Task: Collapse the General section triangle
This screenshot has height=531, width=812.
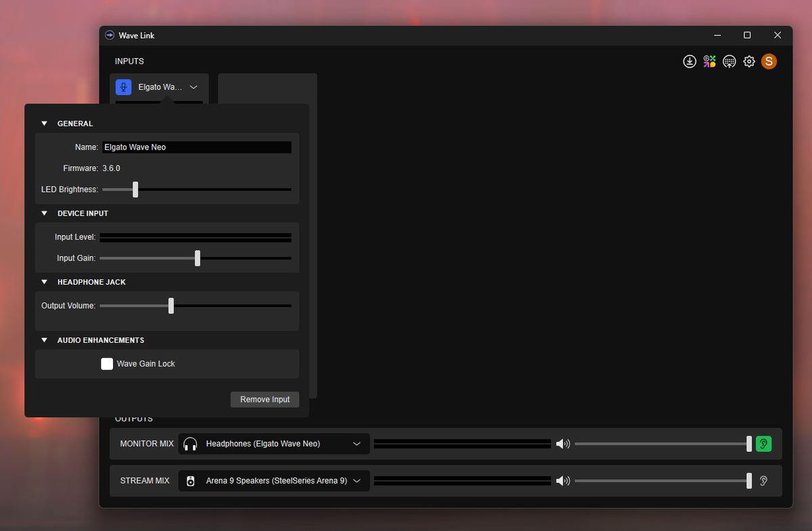Action: (x=45, y=124)
